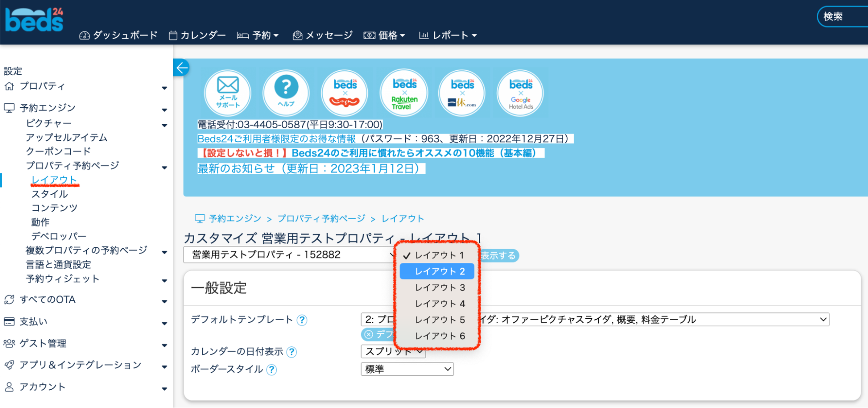This screenshot has height=408, width=868.
Task: Click the Beds24 Google Hotel Ads icon
Action: click(520, 93)
